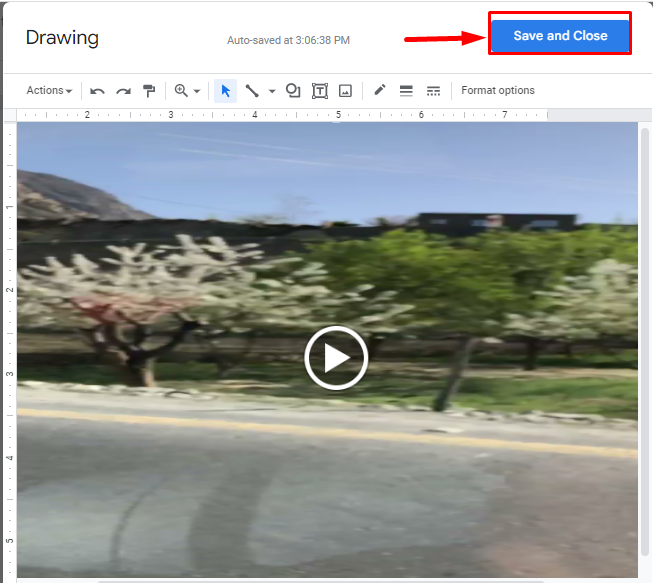Click the vertical ruler at mark 2
Screen dimensions: 653x583
pos(10,289)
